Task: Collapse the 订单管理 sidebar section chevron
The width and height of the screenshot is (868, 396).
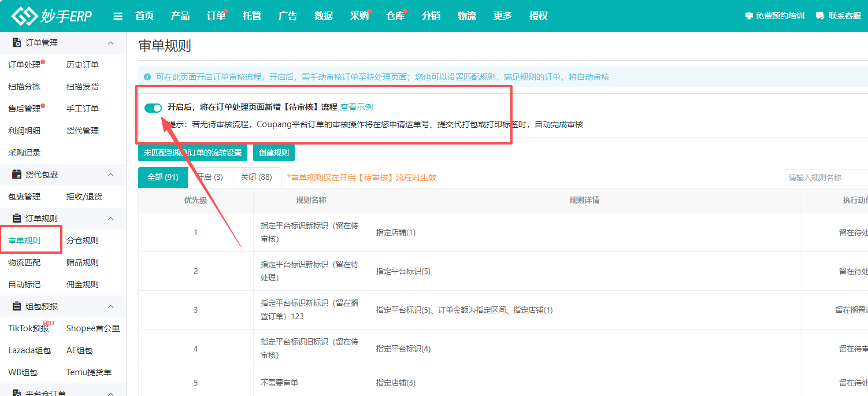Action: click(x=111, y=42)
